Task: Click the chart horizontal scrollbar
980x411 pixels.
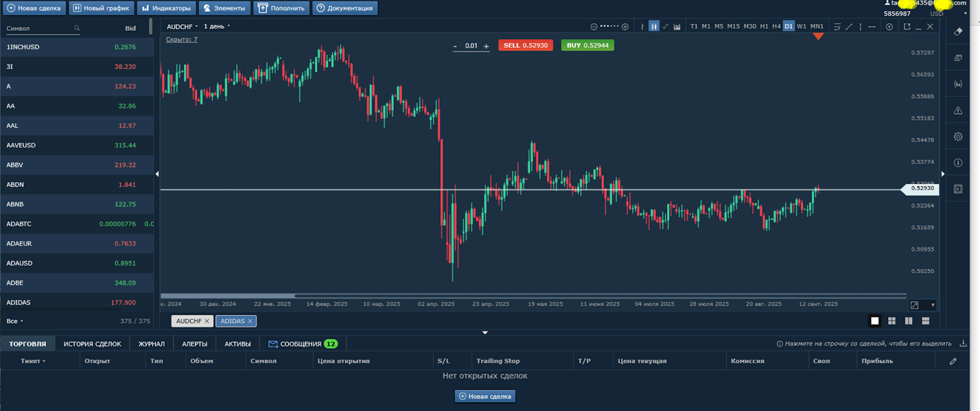Action: 533,296
